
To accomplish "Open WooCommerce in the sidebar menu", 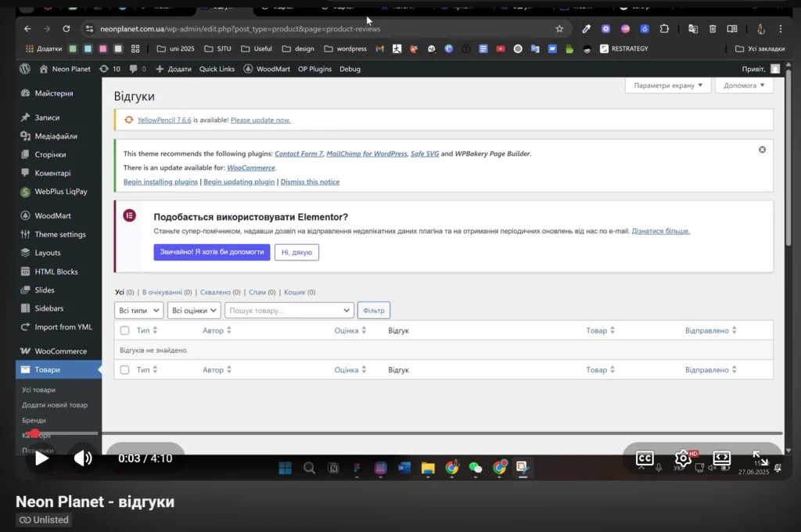I will point(59,351).
